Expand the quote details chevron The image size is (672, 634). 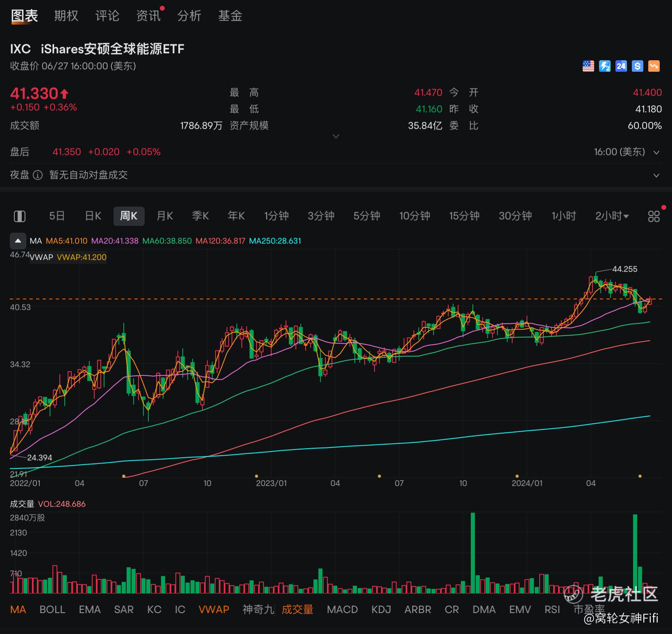pos(336,136)
